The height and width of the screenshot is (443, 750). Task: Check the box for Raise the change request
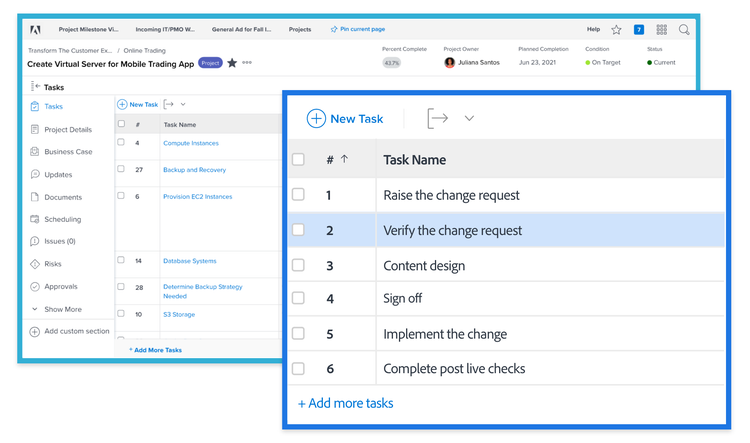[298, 194]
